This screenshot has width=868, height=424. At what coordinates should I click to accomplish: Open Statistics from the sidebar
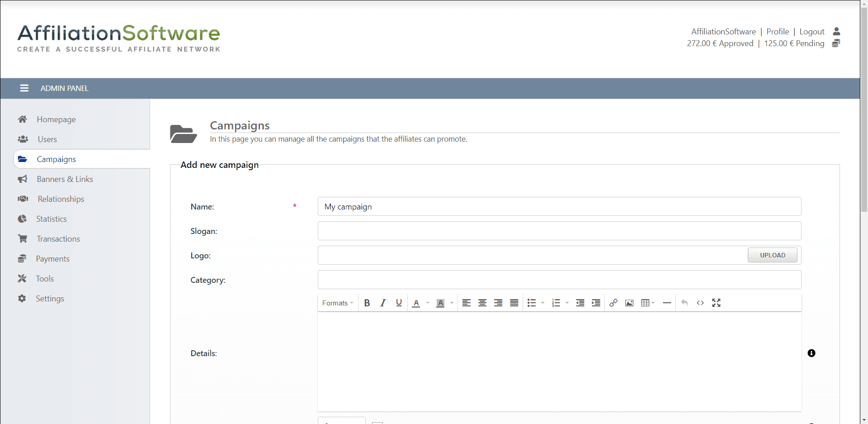tap(51, 219)
